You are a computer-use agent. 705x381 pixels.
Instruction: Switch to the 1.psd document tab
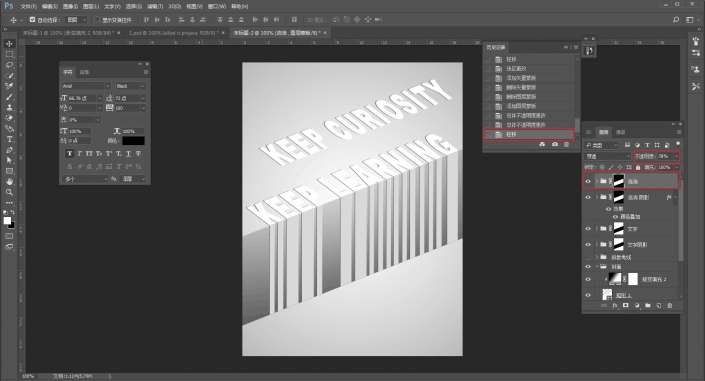(174, 33)
